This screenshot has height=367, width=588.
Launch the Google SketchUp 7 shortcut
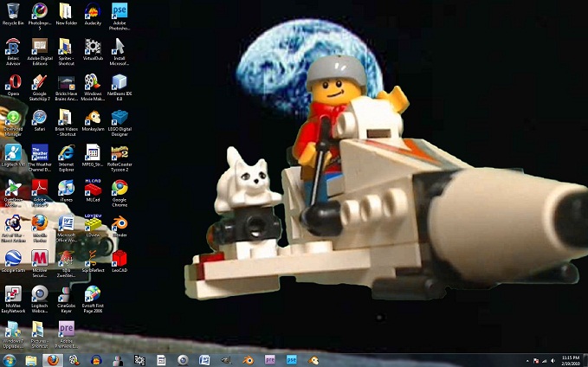40,87
